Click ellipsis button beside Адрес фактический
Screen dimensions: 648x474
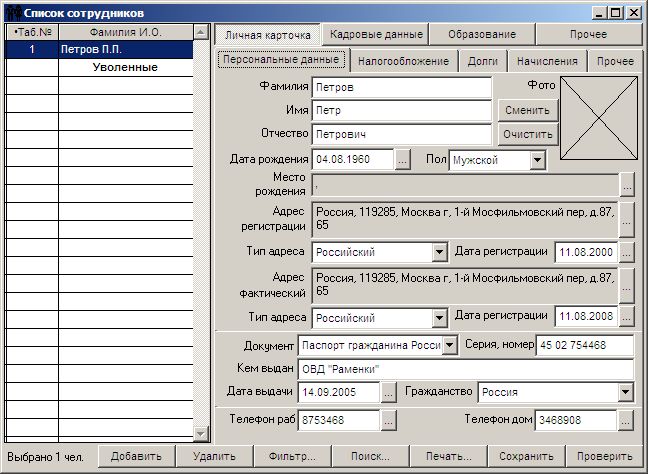627,284
